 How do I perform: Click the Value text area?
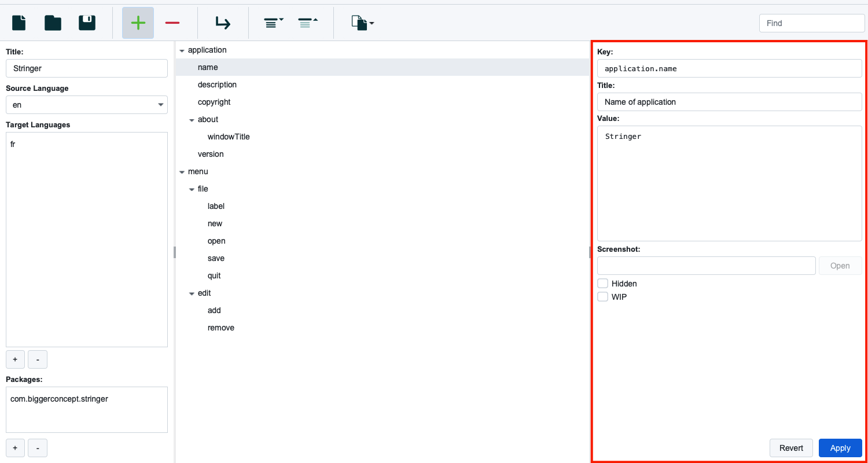pyautogui.click(x=730, y=183)
